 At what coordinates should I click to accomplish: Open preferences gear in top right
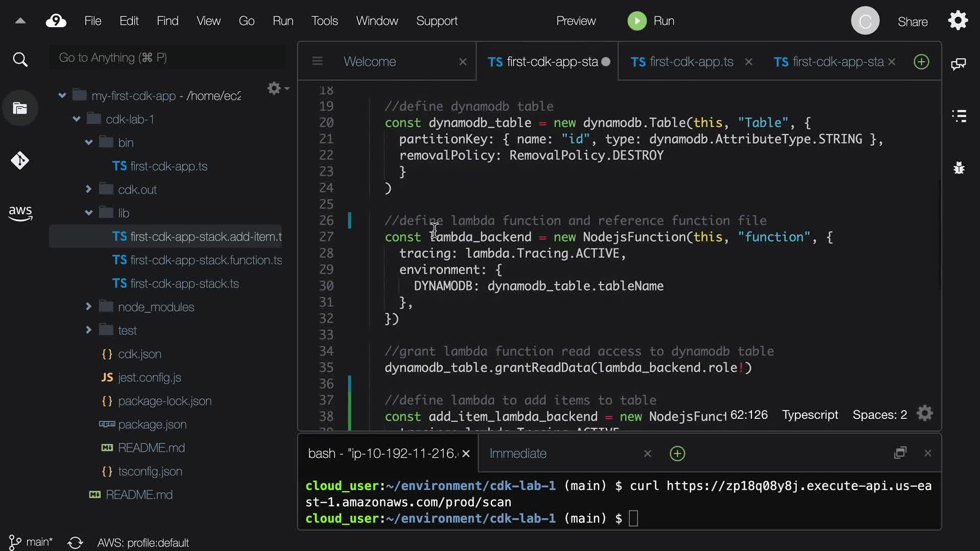point(958,21)
